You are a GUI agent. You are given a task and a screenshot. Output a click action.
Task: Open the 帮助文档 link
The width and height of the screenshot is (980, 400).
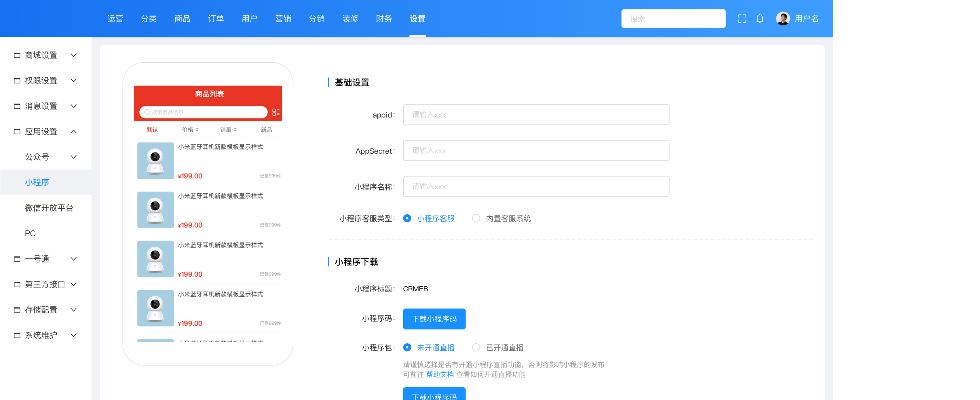click(440, 374)
